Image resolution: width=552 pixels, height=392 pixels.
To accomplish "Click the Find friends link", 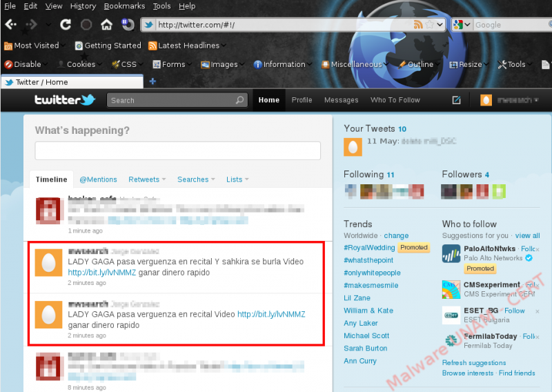I will [517, 373].
